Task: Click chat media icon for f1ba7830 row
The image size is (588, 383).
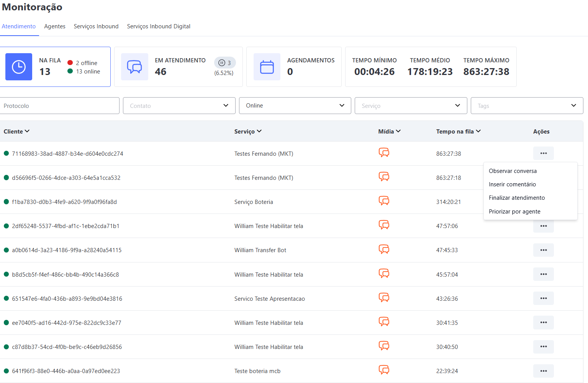Action: pyautogui.click(x=384, y=201)
